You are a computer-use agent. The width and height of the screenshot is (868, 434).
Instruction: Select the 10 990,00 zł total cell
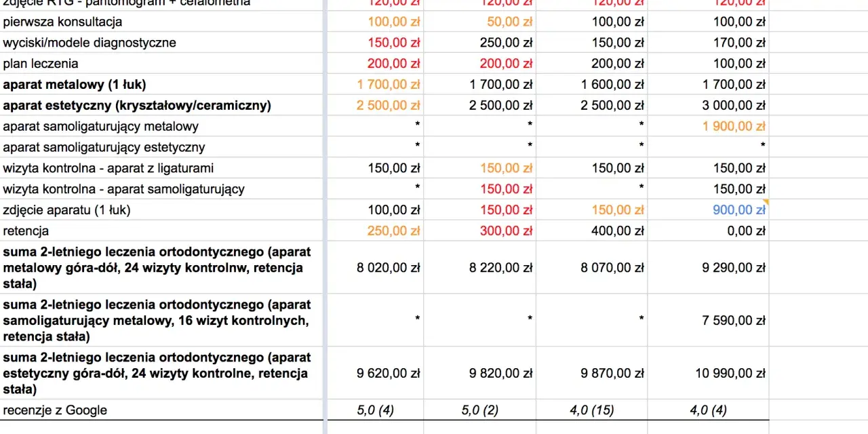[708, 373]
